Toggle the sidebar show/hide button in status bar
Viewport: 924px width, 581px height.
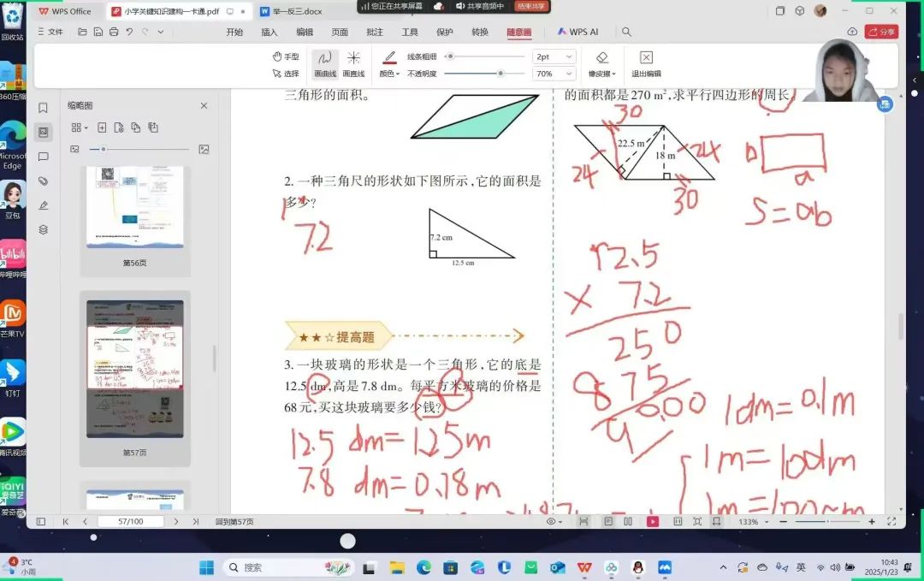40,521
